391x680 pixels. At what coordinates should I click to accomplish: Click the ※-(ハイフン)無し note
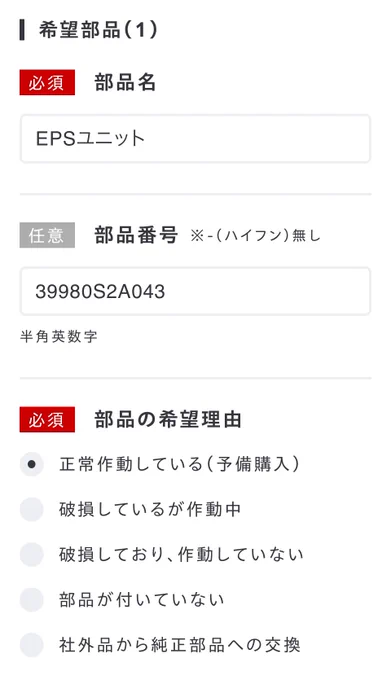tap(255, 235)
